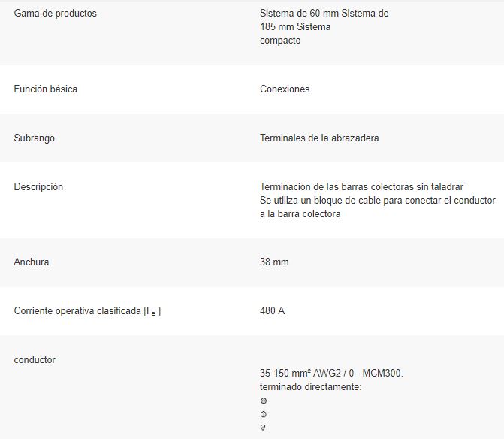Select the "conductor" row label

click(35, 360)
